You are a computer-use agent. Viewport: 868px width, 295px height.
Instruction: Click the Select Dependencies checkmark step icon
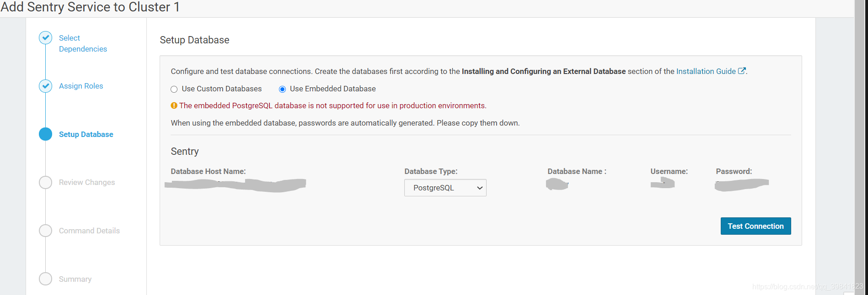(x=45, y=38)
